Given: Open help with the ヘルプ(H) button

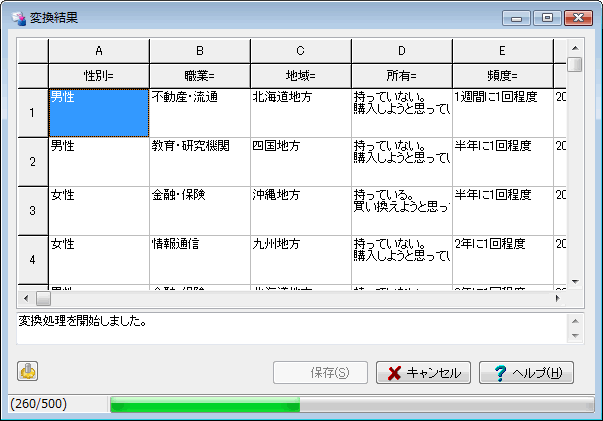Looking at the screenshot, I should tap(527, 373).
